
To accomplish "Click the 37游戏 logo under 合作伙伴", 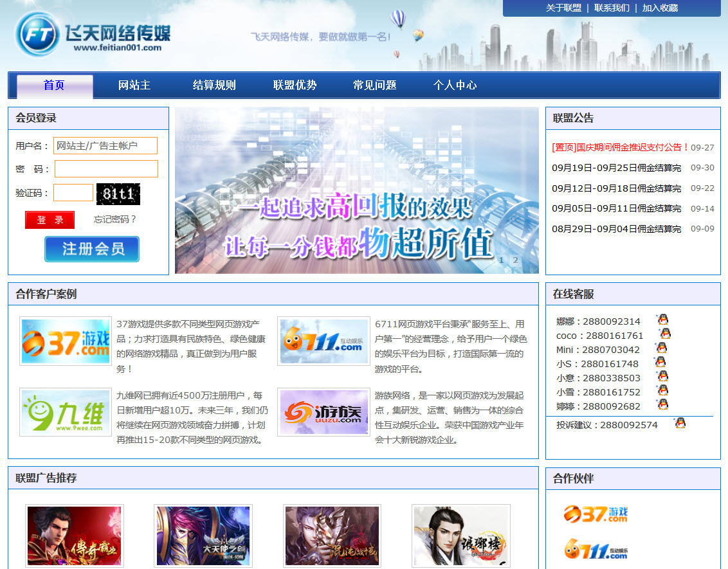I will coord(596,514).
